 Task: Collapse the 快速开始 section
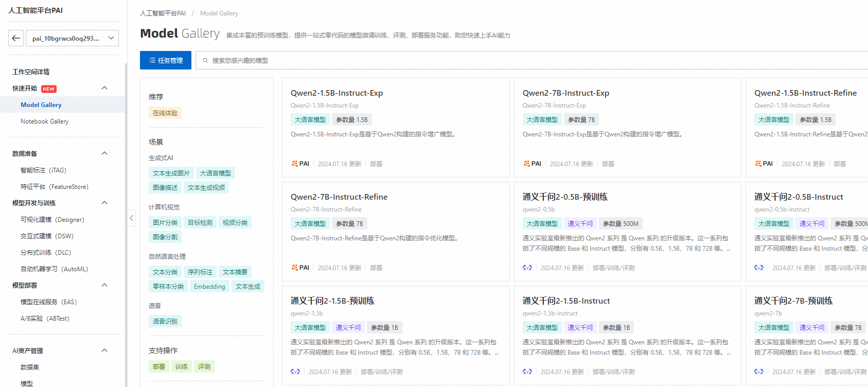tap(104, 88)
